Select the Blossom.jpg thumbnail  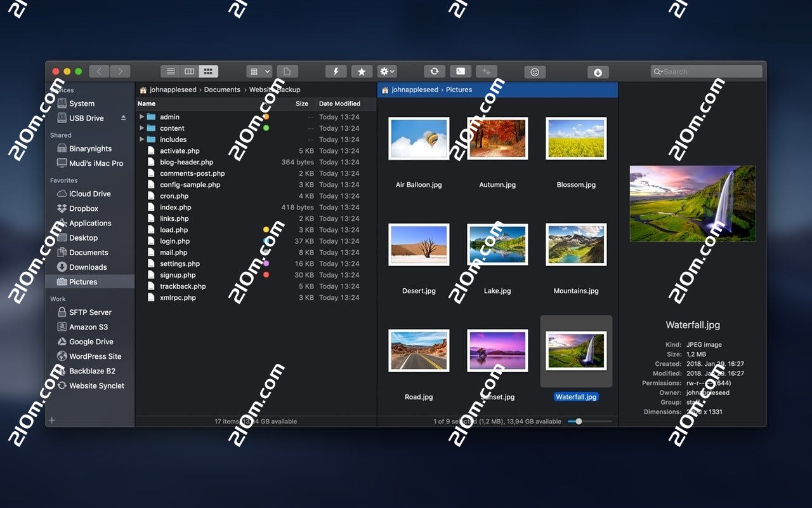(x=576, y=138)
